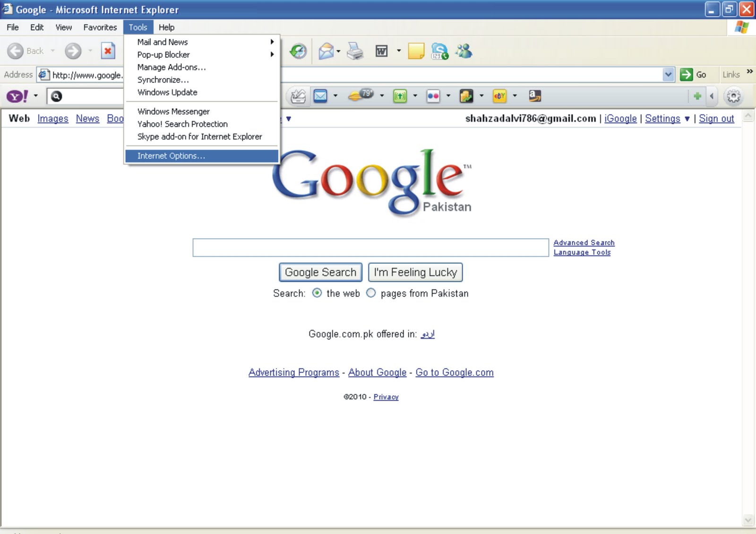Open Mail and News submenu

[x=202, y=42]
